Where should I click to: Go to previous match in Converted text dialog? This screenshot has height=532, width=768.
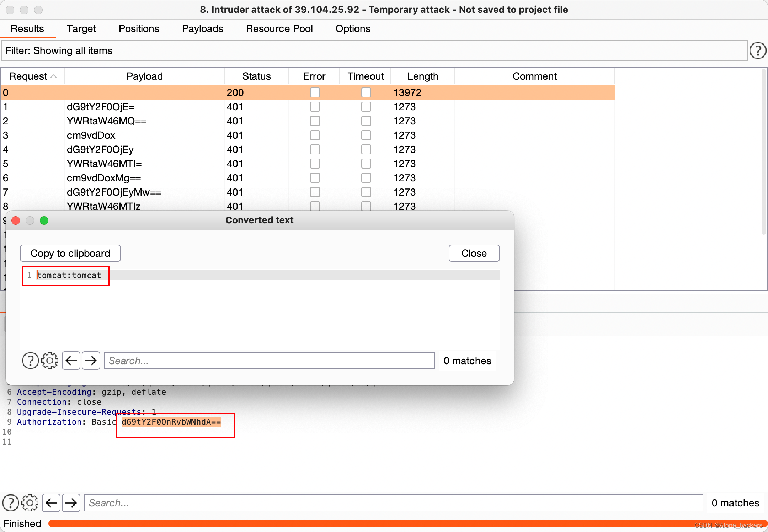[71, 361]
